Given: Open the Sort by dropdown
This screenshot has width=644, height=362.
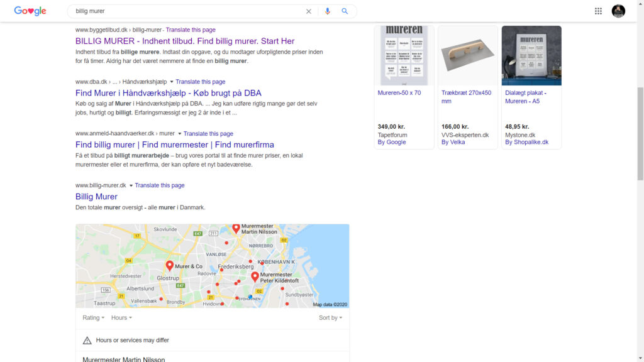Looking at the screenshot, I should 330,317.
